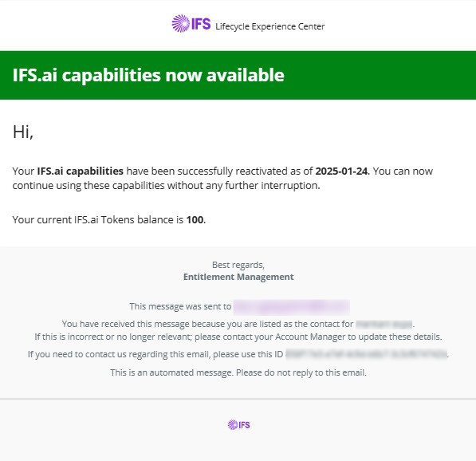
Task: Click the Lifecycle Experience Center title
Action: click(x=269, y=26)
